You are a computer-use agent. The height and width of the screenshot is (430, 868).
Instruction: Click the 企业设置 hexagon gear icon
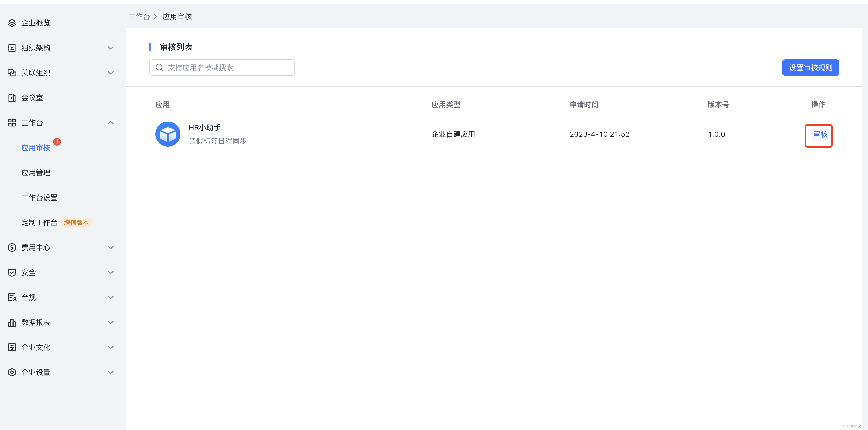[x=12, y=372]
